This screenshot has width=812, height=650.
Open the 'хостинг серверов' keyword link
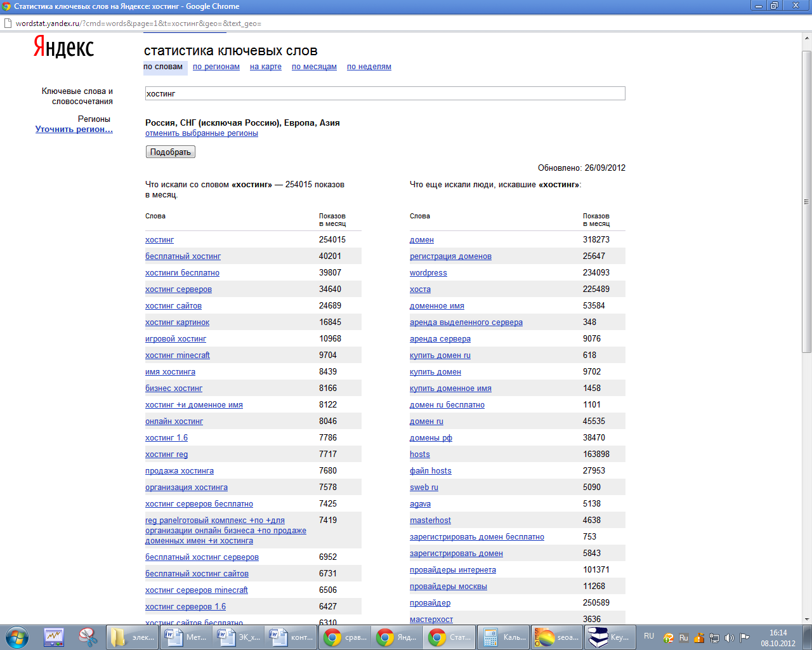click(178, 289)
